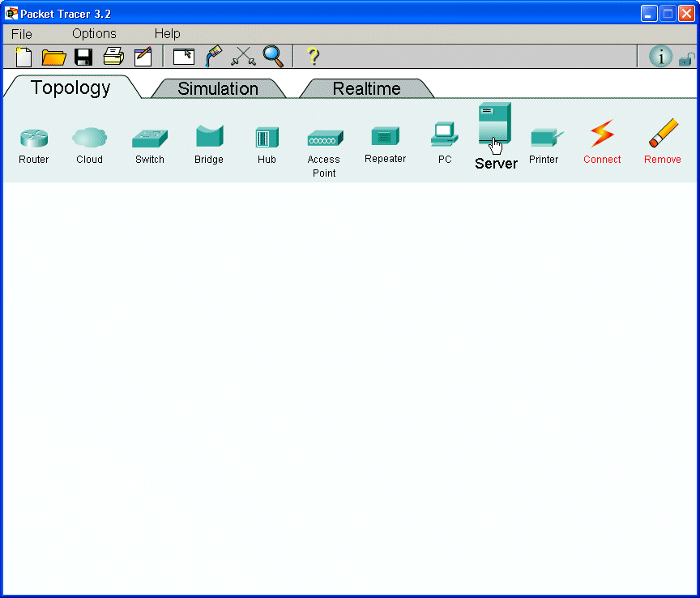Click the padlock icon
The height and width of the screenshot is (598, 700).
coord(686,59)
